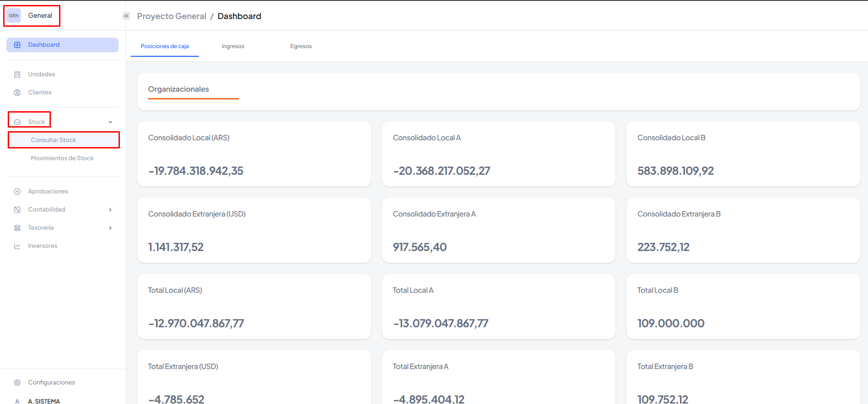Click the value 223.752,12
The image size is (868, 404).
click(663, 247)
